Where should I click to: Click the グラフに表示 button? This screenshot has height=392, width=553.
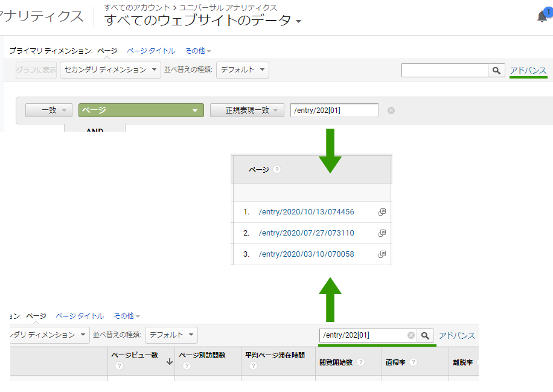36,70
